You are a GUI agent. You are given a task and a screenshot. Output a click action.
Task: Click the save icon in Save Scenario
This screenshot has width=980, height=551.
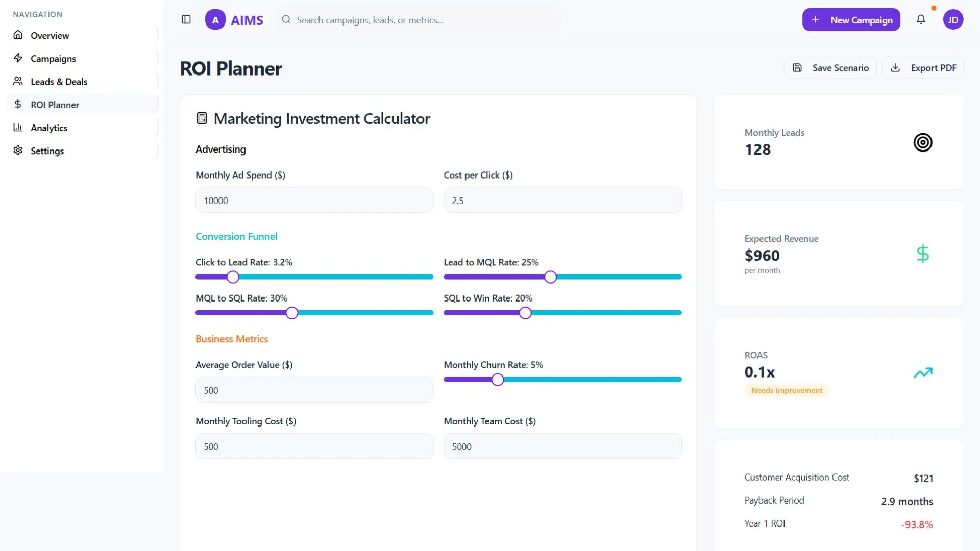(x=797, y=68)
